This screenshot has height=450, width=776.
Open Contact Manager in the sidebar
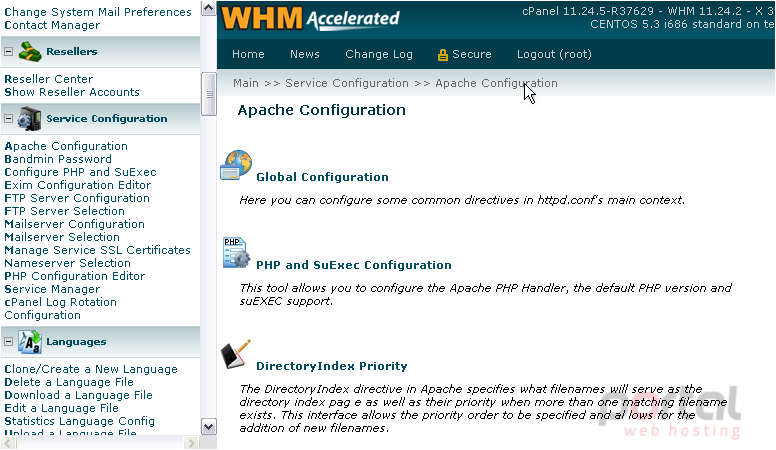(x=52, y=25)
